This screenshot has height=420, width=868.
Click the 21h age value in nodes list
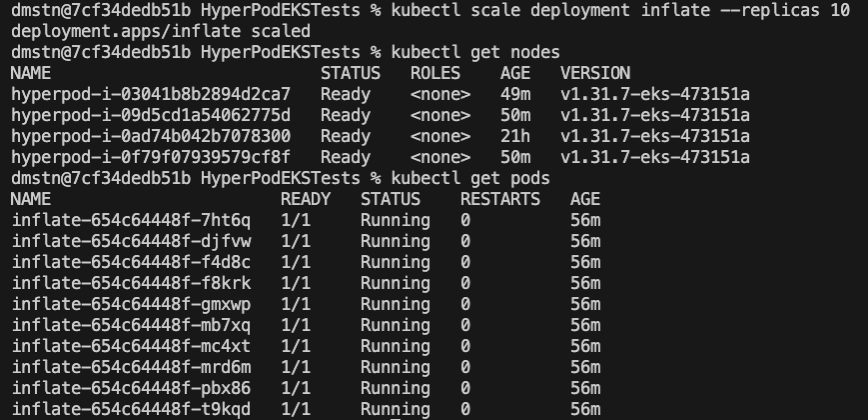click(x=514, y=136)
